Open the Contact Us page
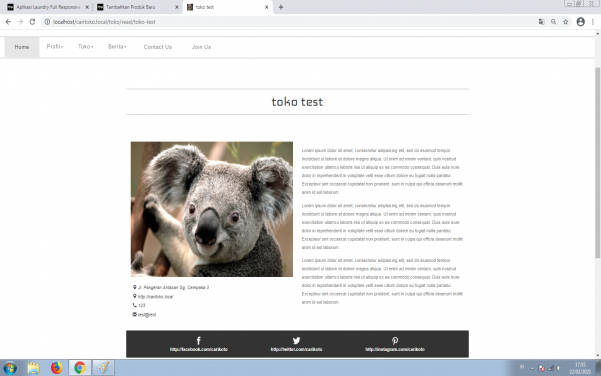Screen dimensions: 601x376 pyautogui.click(x=158, y=47)
